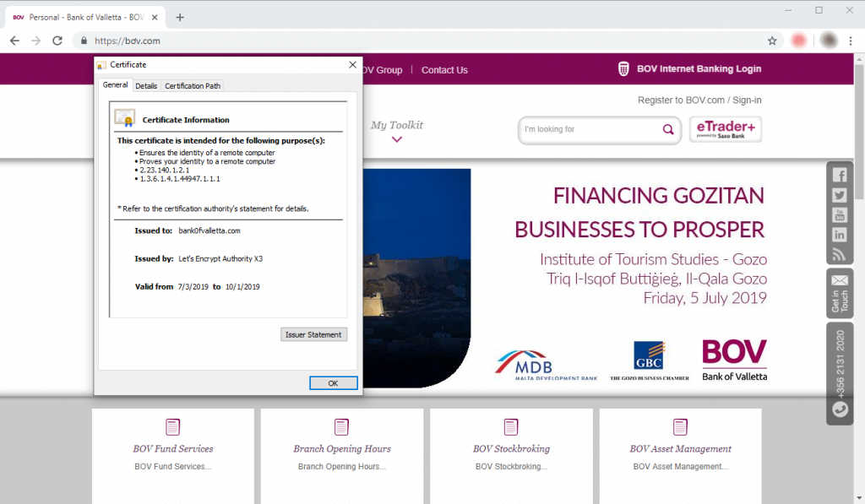Open the Facebook social sidebar icon
Screen dimensions: 865x504
coord(840,176)
